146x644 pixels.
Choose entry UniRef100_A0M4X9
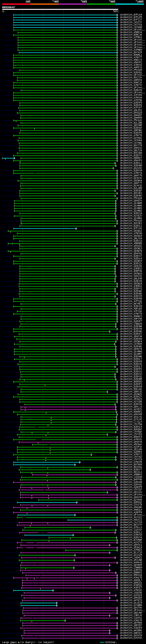(131, 563)
